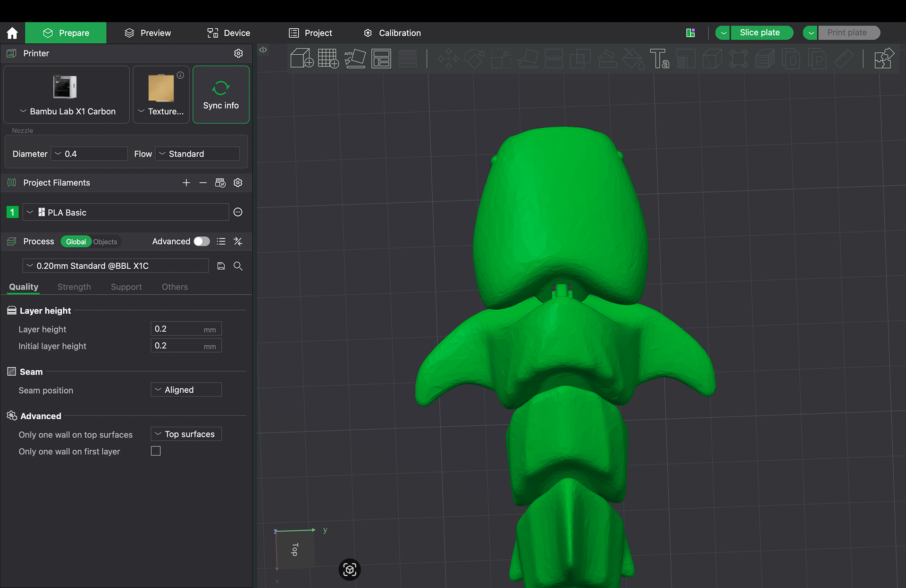Open the nozzle Diameter dropdown
The image size is (906, 588).
pyautogui.click(x=89, y=154)
